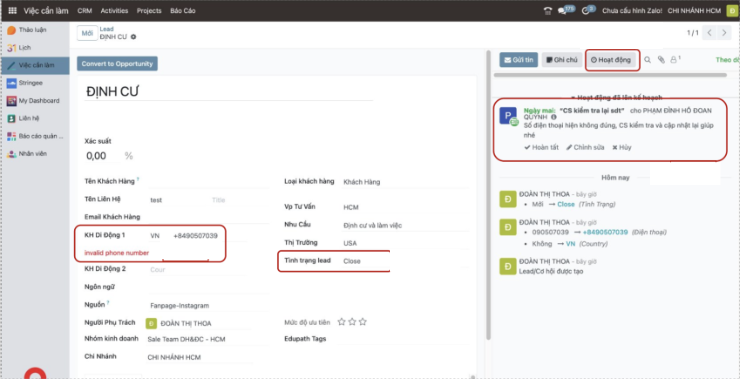Open Thị Trường dropdown showing USA
740x380 pixels.
click(405, 243)
